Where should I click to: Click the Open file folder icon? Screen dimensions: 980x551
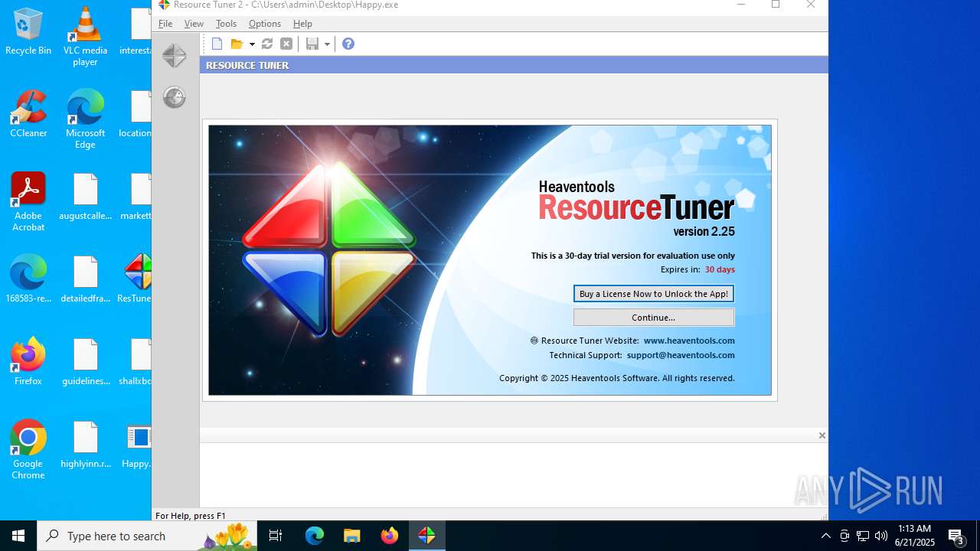pyautogui.click(x=237, y=44)
